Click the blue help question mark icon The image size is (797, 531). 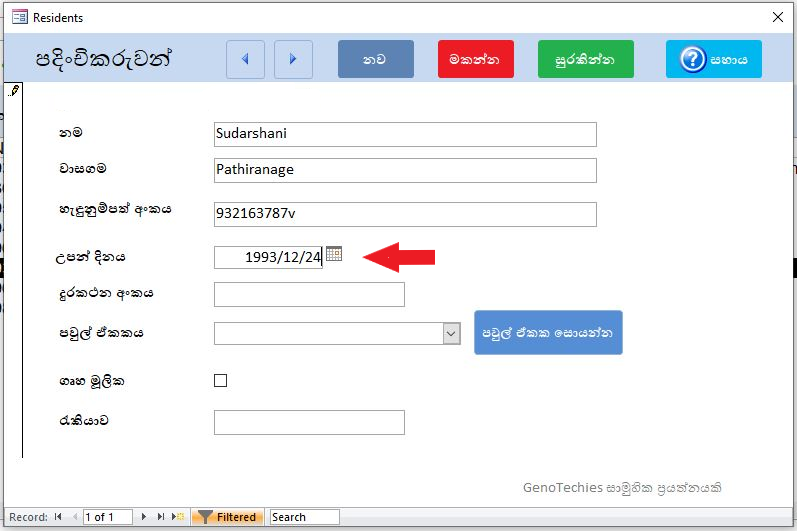693,59
